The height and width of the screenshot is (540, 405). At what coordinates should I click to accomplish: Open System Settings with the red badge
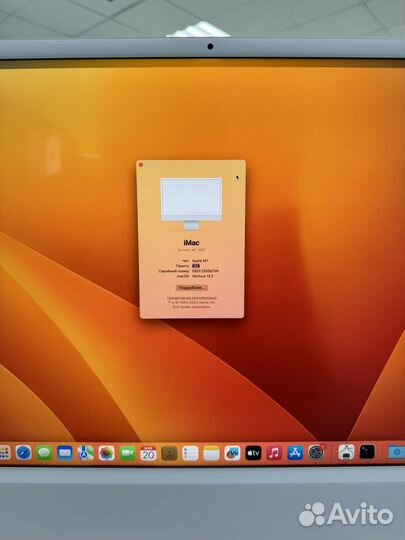[x=316, y=452]
